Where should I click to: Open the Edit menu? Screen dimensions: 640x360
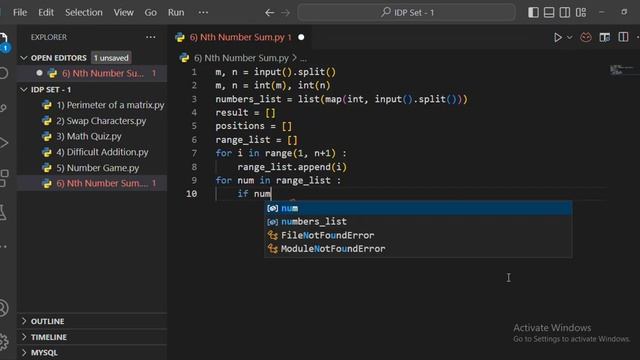(46, 12)
